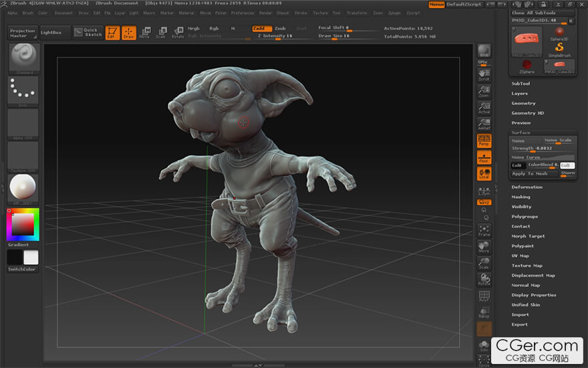The height and width of the screenshot is (368, 588).
Task: Expand the Layers sub-palette
Action: coord(519,94)
